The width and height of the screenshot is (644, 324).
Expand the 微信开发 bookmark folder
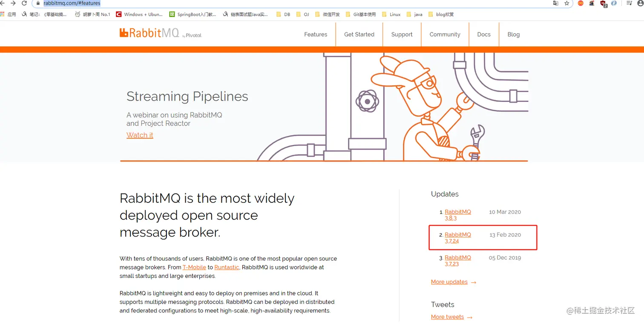coord(327,14)
